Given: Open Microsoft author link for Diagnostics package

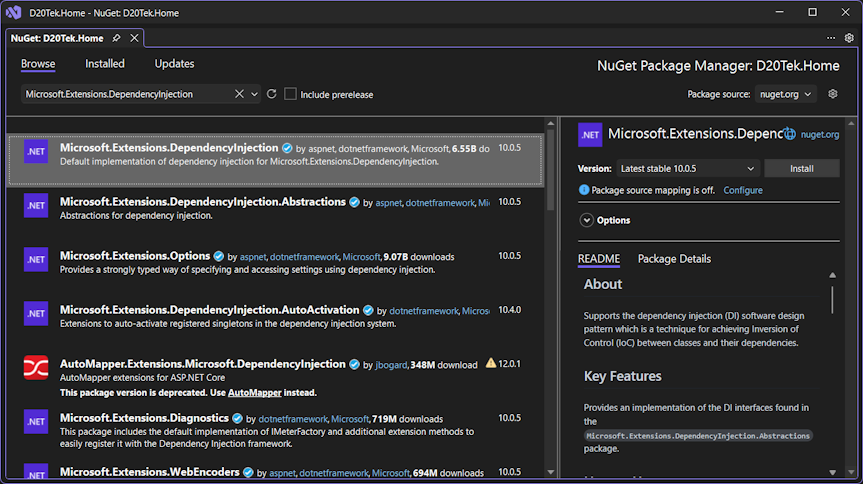Looking at the screenshot, I should click(350, 419).
